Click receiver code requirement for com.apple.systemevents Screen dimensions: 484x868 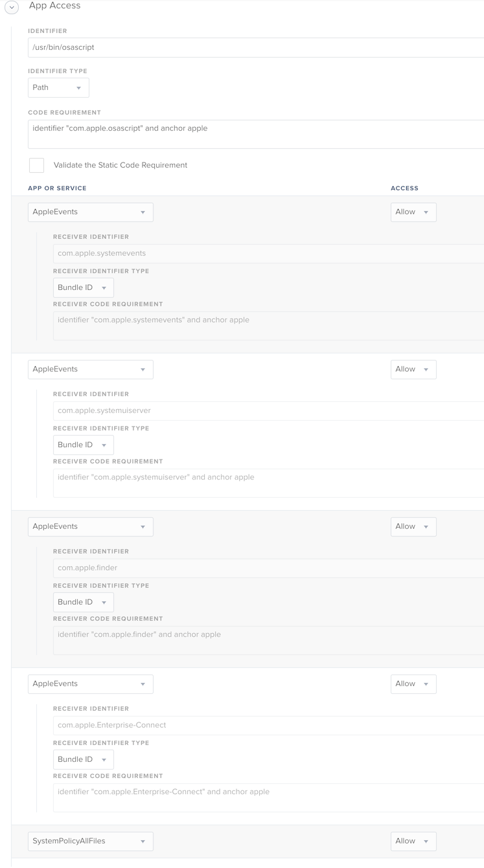pos(268,326)
